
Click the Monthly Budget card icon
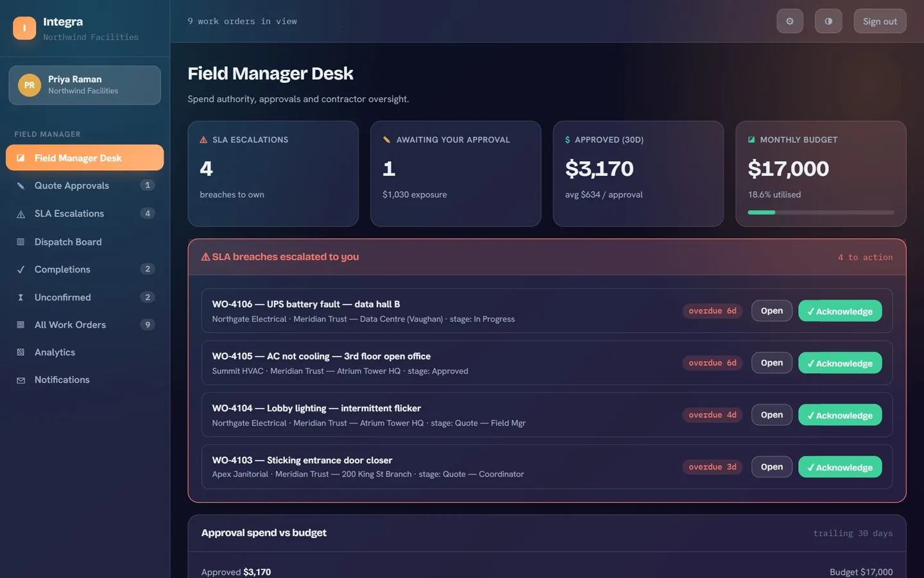[x=751, y=140]
